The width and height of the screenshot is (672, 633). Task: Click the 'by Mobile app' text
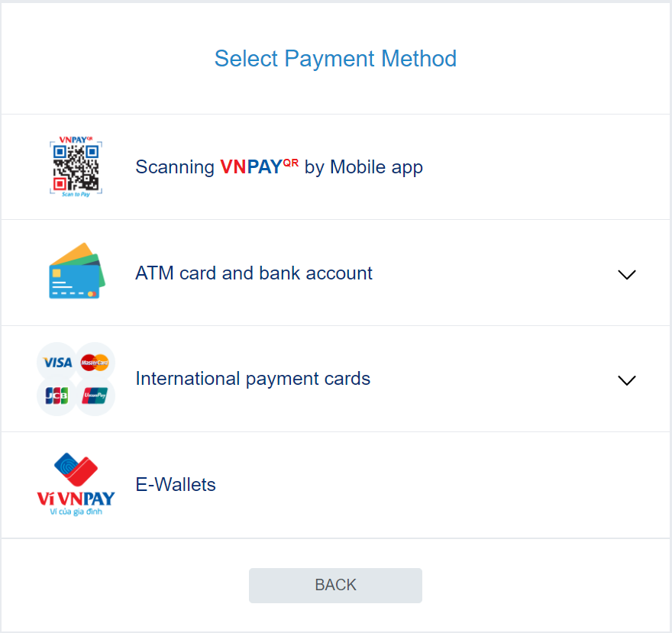(x=363, y=167)
